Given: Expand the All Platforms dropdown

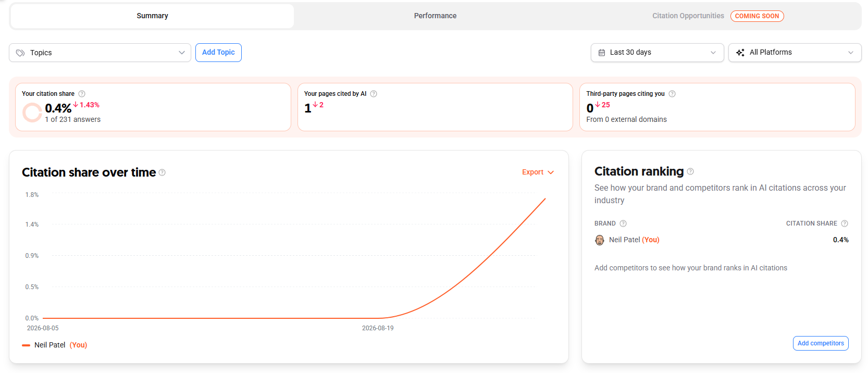Looking at the screenshot, I should click(x=795, y=53).
